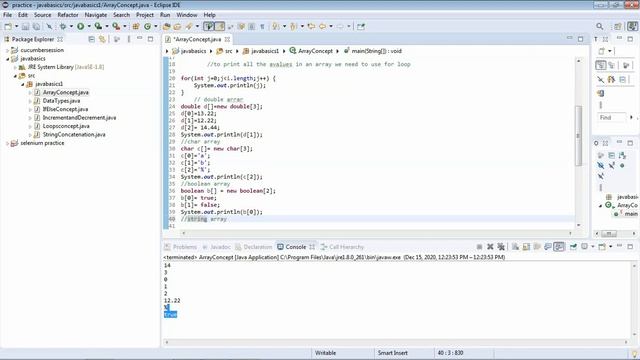640x360 pixels.
Task: Toggle Block Selection Mode in toolbar
Action: tap(251, 27)
